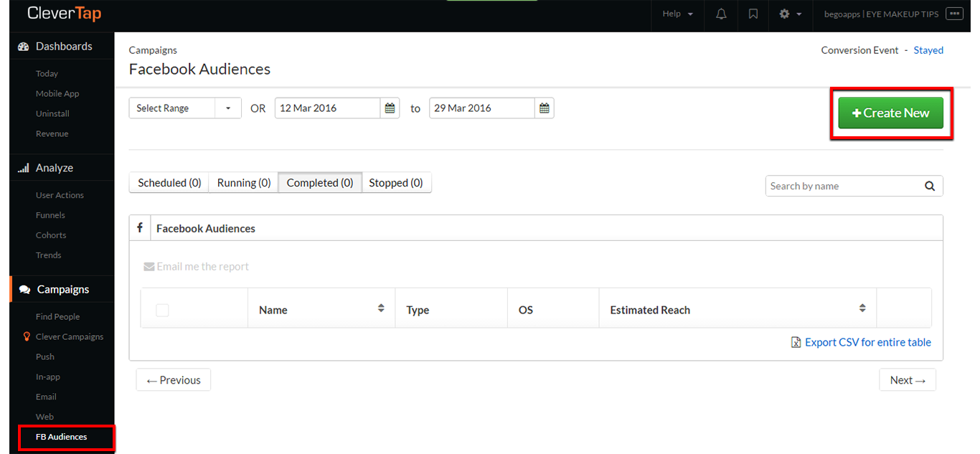This screenshot has width=980, height=454.
Task: Switch to the Scheduled (0) tab
Action: coord(169,183)
